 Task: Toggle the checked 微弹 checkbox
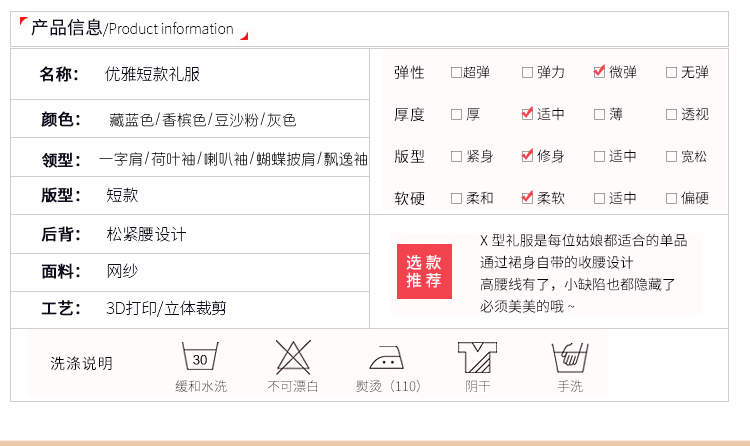point(599,72)
